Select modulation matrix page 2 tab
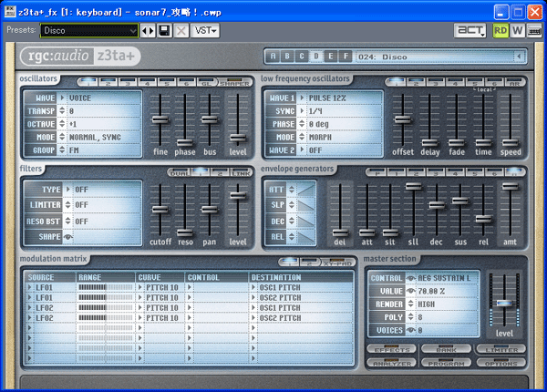547x392 pixels. coord(310,263)
